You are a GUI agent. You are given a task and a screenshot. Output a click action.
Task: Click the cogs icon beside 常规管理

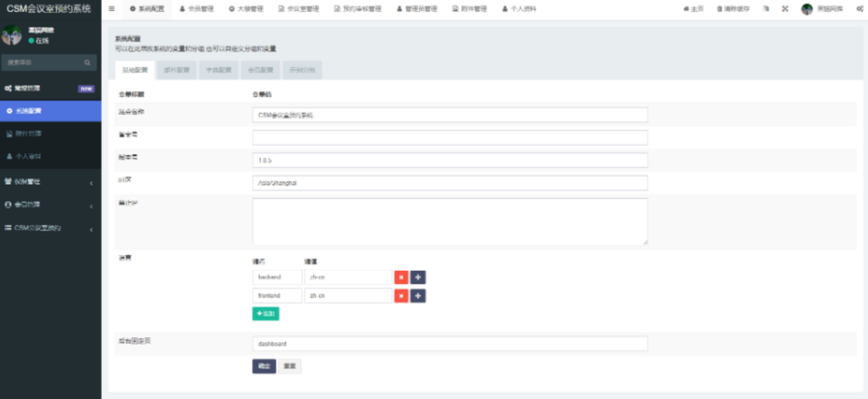[8, 88]
